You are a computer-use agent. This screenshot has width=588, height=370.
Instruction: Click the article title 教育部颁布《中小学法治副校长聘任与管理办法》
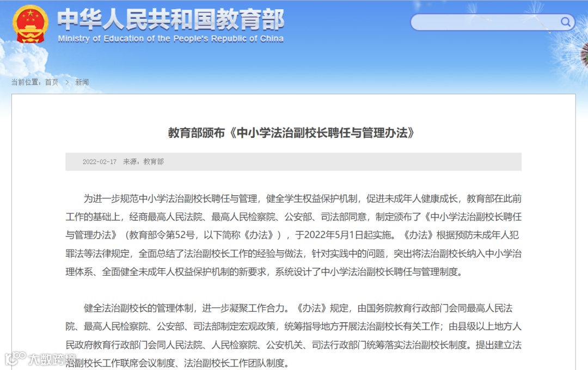292,133
